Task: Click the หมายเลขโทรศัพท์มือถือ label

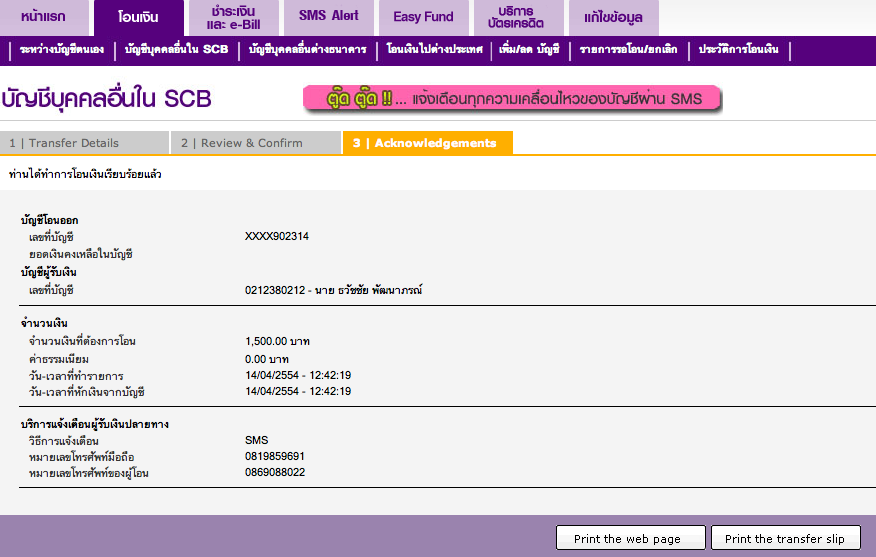Action: pos(82,458)
